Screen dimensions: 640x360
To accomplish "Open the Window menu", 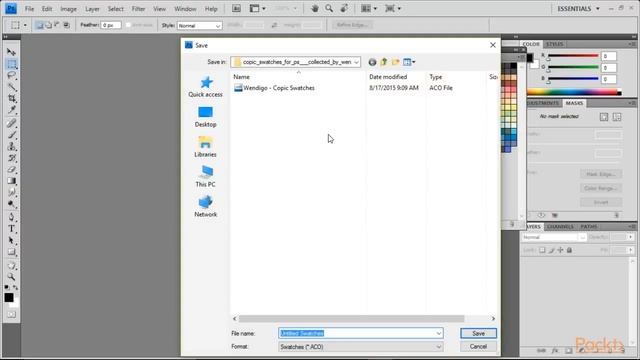I will (x=185, y=9).
